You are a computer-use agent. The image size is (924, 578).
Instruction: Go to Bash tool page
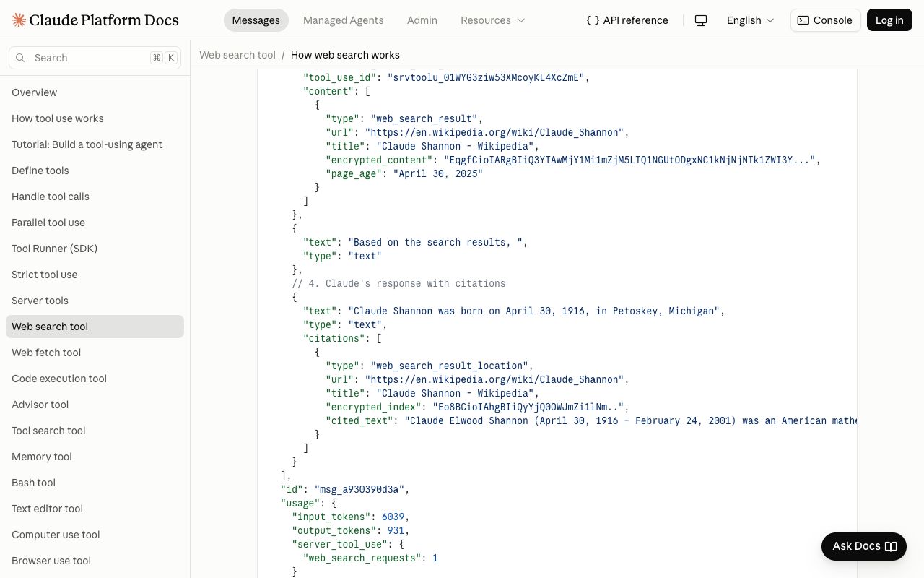(95, 483)
